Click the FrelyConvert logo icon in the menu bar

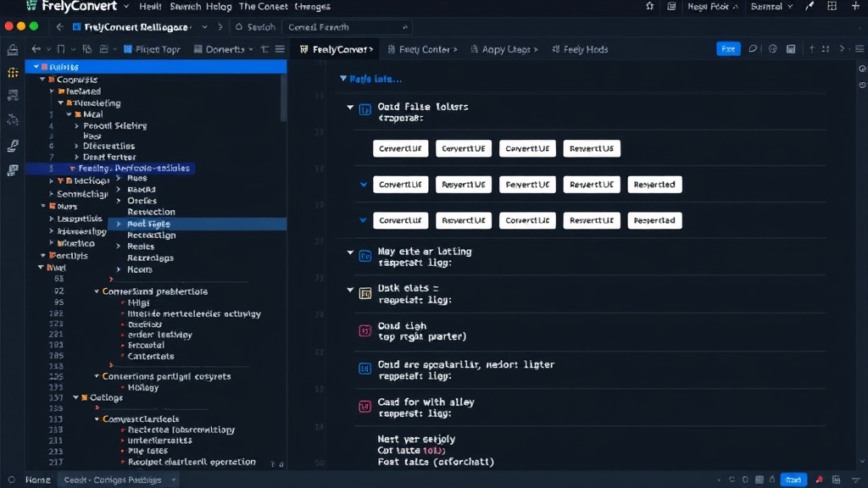pyautogui.click(x=31, y=6)
